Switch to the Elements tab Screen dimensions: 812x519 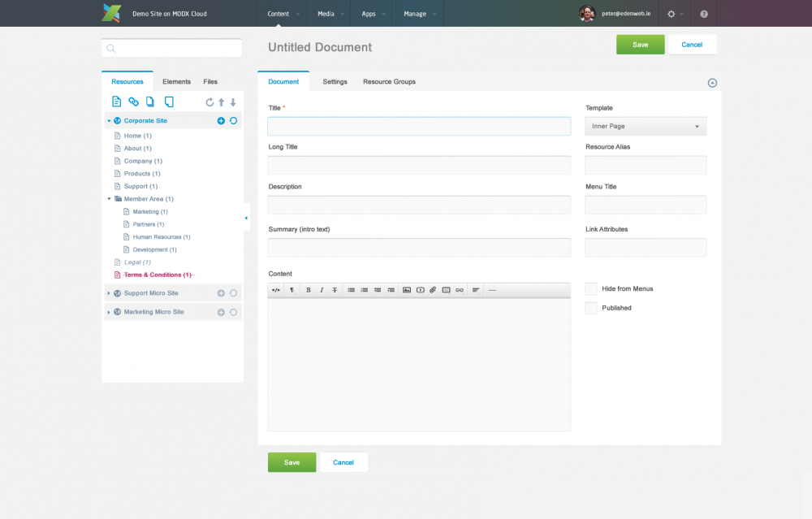pyautogui.click(x=176, y=82)
